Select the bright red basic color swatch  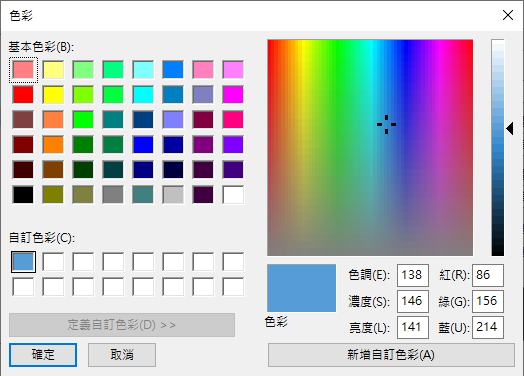click(x=23, y=95)
